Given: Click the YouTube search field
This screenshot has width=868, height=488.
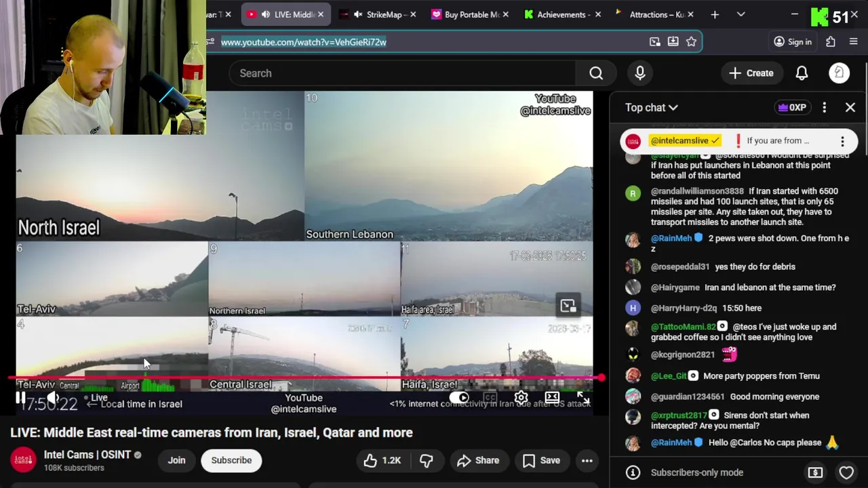Looking at the screenshot, I should coord(402,73).
